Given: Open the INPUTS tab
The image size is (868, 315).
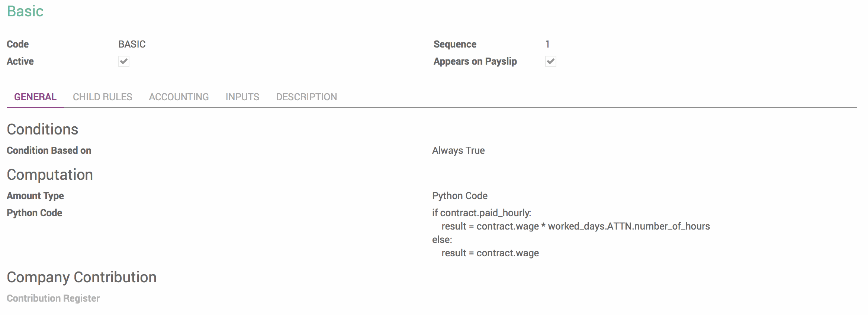Looking at the screenshot, I should [242, 97].
